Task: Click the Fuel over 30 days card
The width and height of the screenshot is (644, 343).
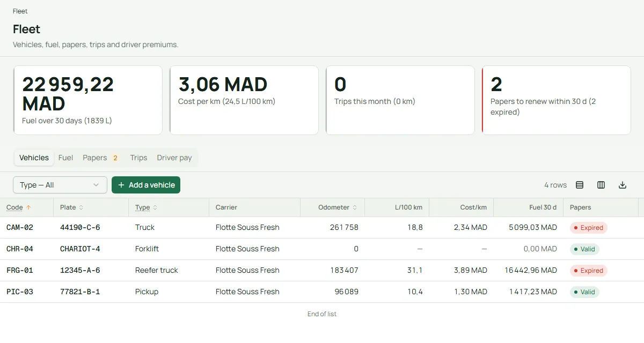Action: pos(88,100)
